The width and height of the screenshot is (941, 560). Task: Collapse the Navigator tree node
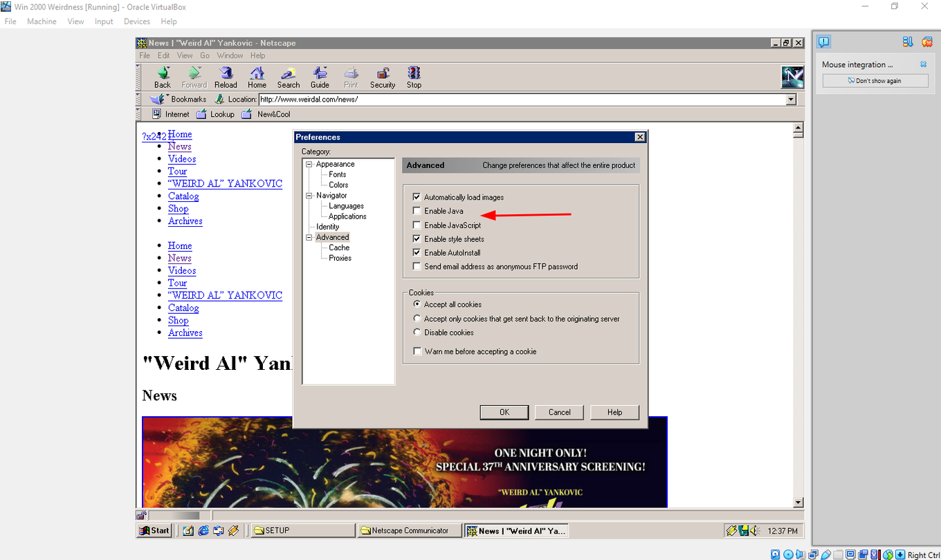309,196
